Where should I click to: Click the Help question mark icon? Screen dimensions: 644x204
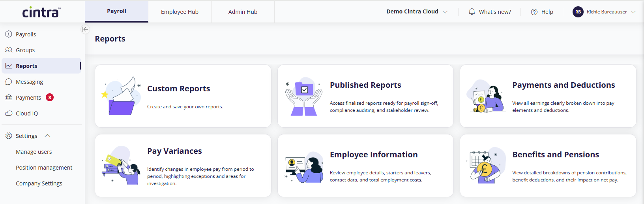pyautogui.click(x=534, y=12)
